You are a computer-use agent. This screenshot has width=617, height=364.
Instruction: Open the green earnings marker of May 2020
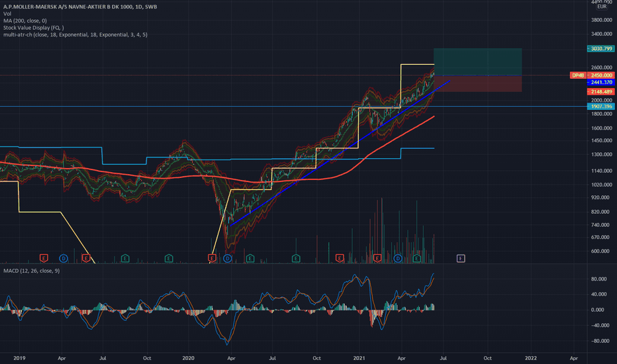pos(250,259)
